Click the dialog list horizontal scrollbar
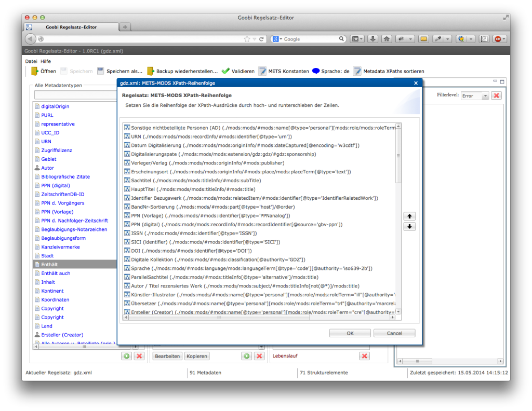 point(219,318)
